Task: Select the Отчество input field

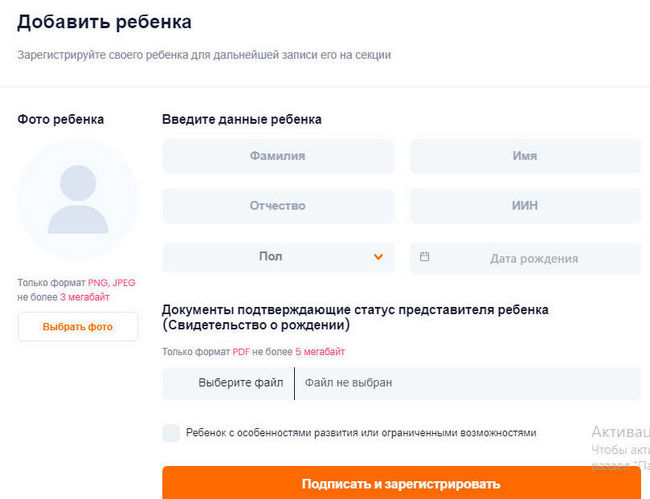Action: click(277, 206)
